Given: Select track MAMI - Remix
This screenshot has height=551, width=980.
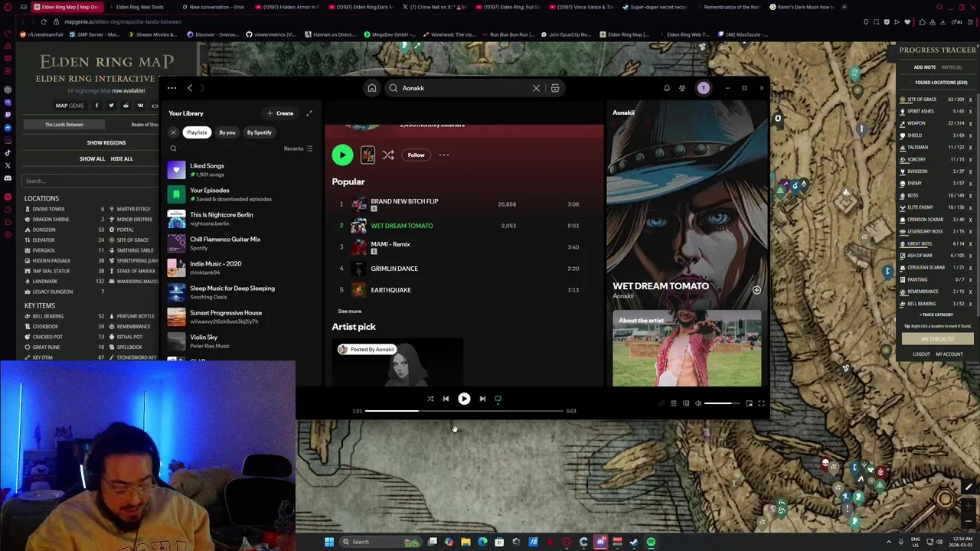Looking at the screenshot, I should 464,247.
